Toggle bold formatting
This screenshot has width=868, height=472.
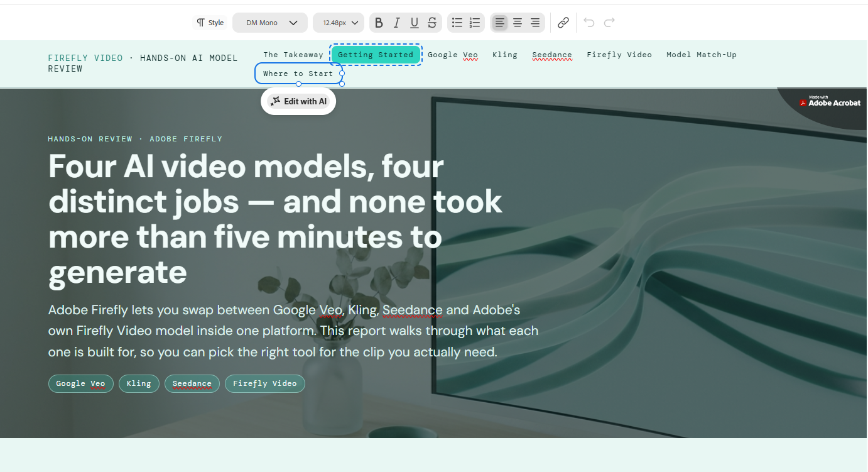(379, 23)
